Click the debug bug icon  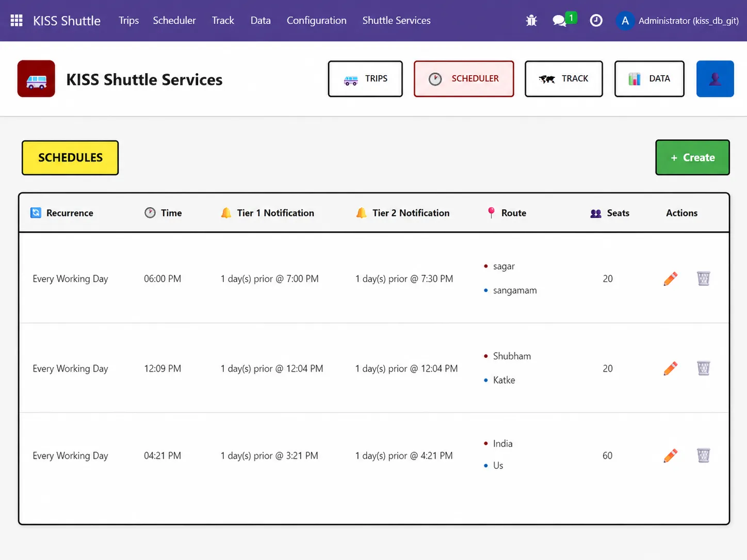[531, 21]
